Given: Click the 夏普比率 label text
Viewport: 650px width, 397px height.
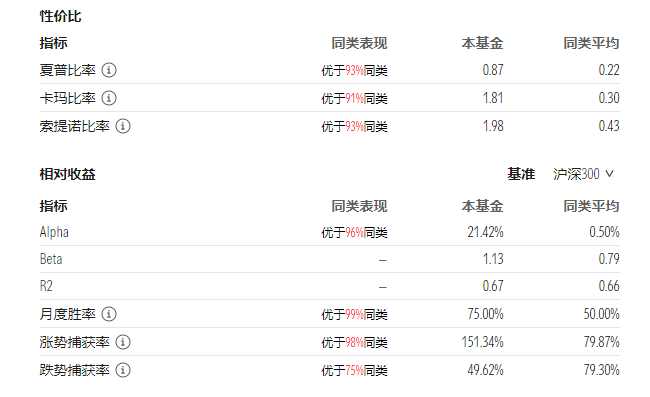Looking at the screenshot, I should [68, 70].
